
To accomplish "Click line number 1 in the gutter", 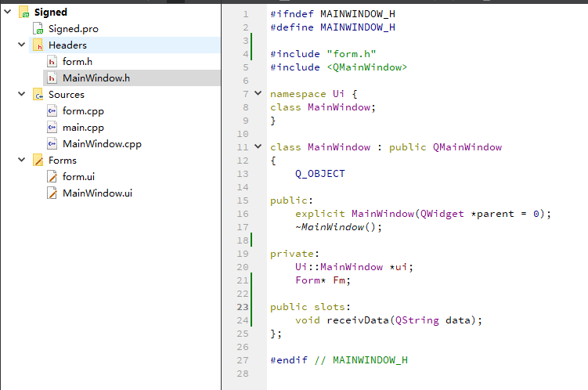I will [246, 14].
